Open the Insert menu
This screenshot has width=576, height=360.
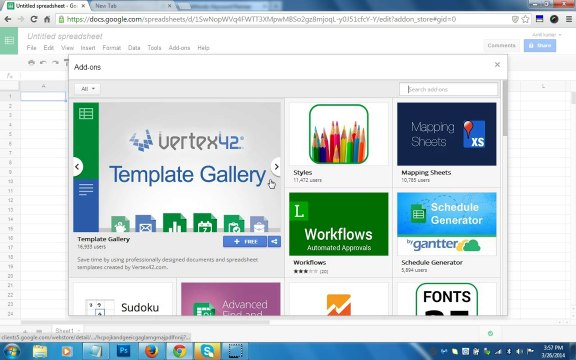[x=88, y=48]
